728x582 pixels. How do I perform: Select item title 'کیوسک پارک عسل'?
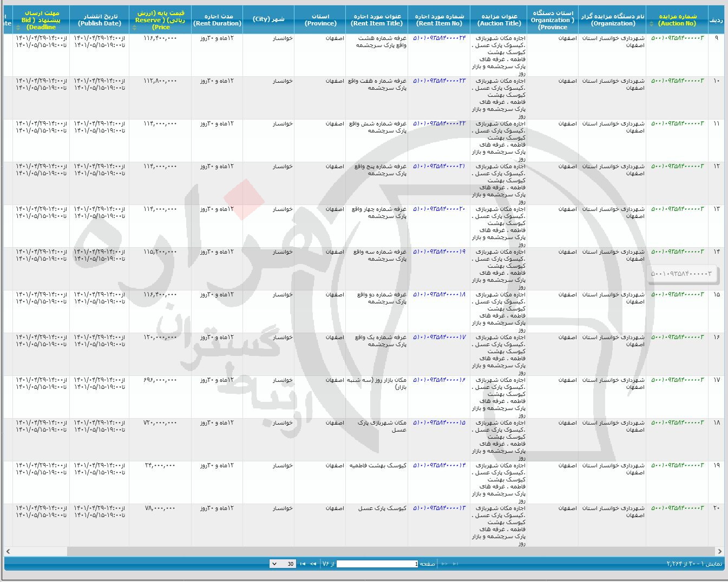(382, 508)
